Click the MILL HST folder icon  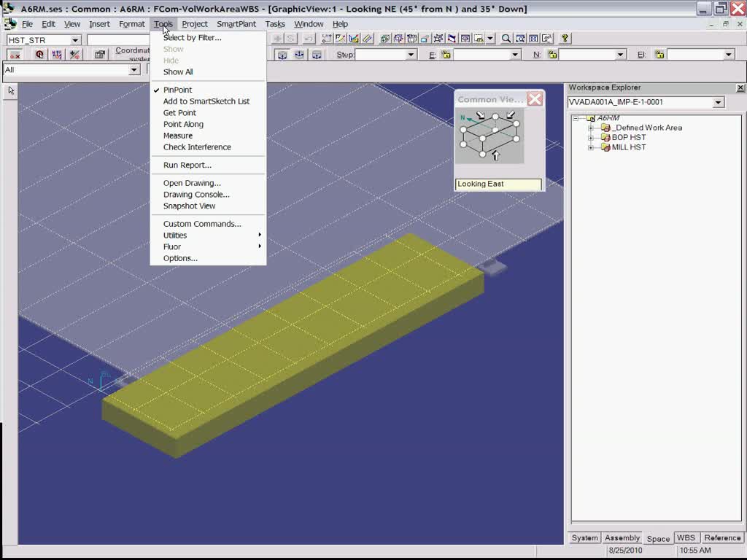pyautogui.click(x=605, y=147)
